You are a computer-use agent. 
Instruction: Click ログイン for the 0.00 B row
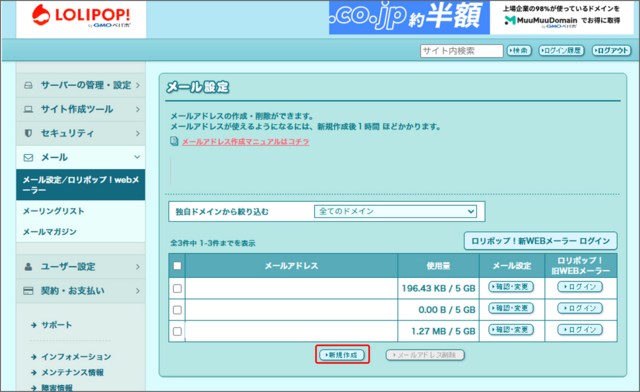[580, 308]
